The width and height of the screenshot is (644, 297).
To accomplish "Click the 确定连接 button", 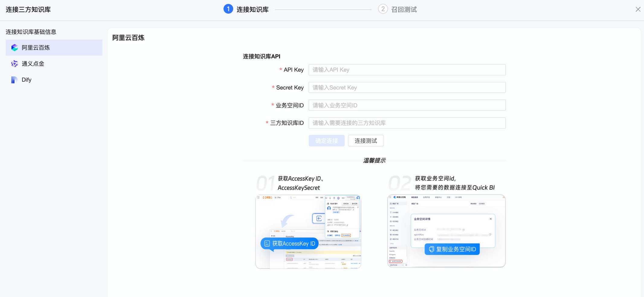I will pos(327,141).
